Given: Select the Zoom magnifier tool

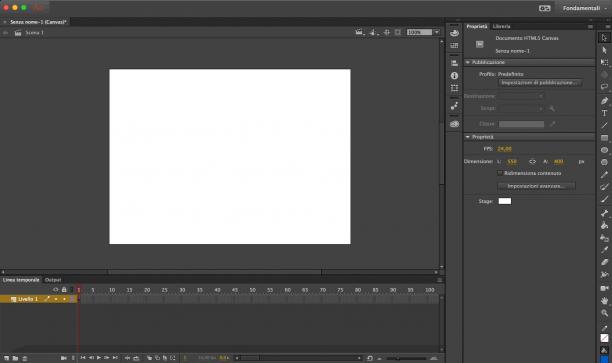Looking at the screenshot, I should [x=604, y=313].
